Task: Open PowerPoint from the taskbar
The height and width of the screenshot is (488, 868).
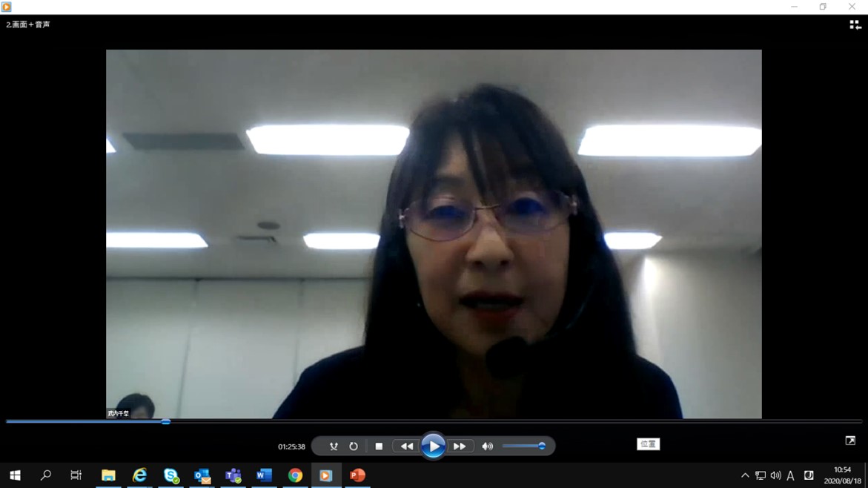Action: pyautogui.click(x=357, y=475)
